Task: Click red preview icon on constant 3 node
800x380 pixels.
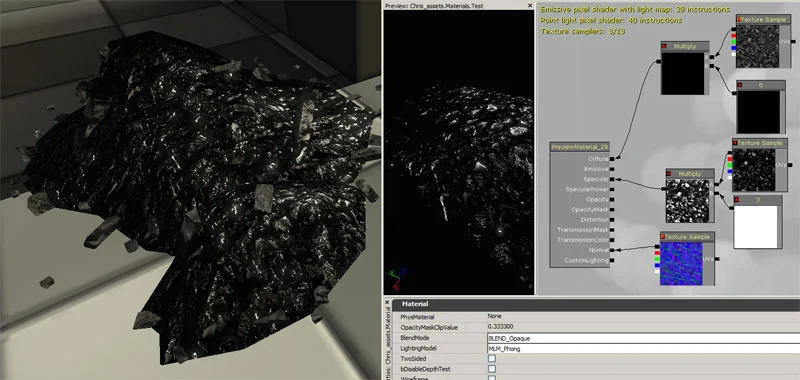Action: [x=737, y=200]
